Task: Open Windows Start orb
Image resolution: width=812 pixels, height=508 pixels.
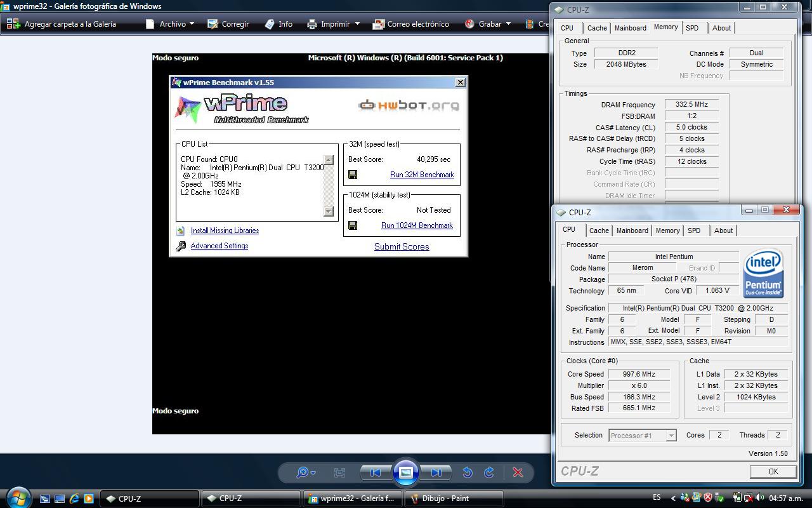Action: pyautogui.click(x=18, y=497)
